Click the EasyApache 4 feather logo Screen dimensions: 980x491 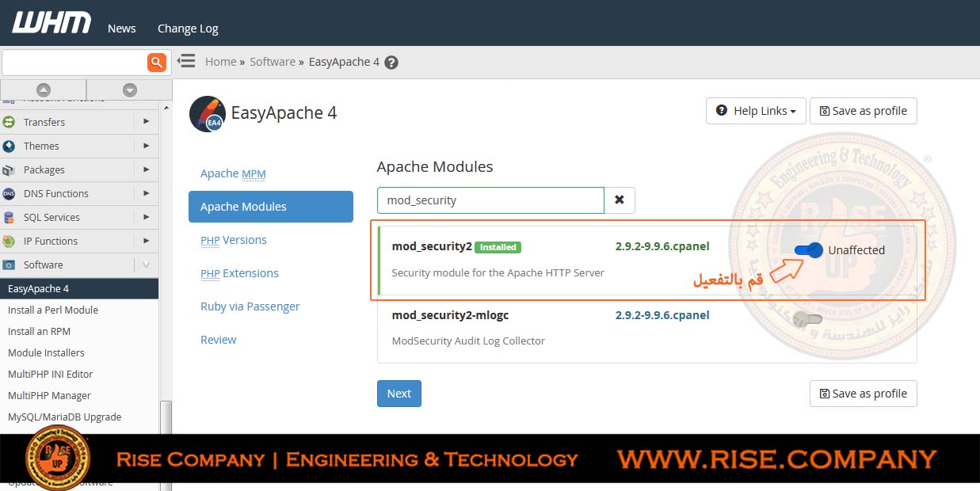tap(208, 113)
